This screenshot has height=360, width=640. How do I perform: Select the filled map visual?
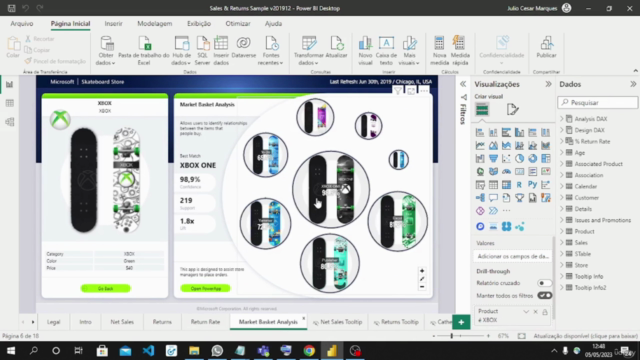point(493,171)
